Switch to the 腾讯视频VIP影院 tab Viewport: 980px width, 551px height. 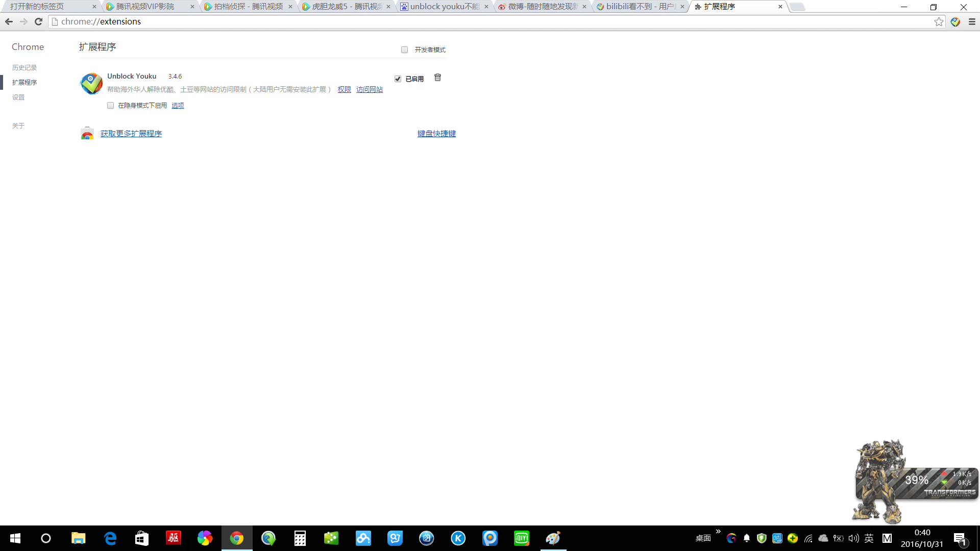pos(145,7)
